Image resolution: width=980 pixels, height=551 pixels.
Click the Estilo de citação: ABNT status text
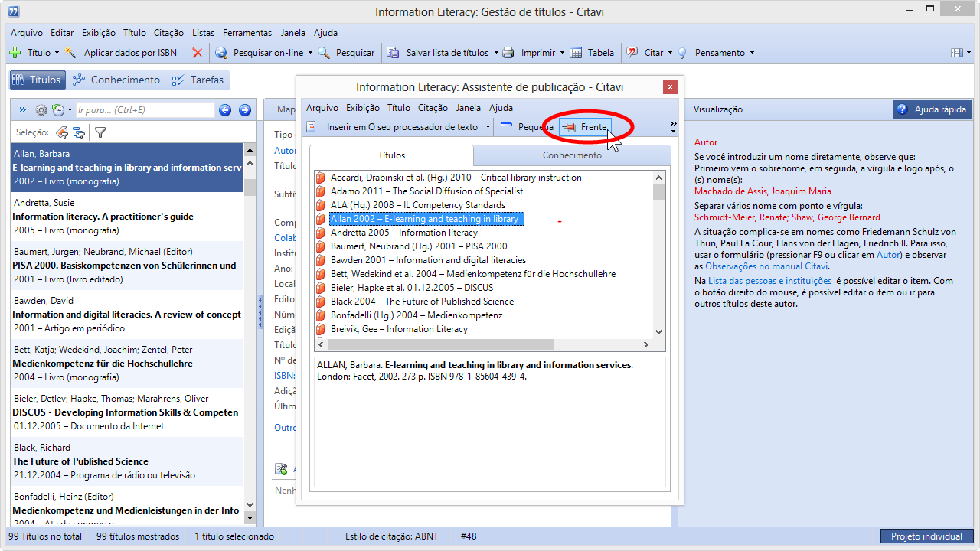392,536
